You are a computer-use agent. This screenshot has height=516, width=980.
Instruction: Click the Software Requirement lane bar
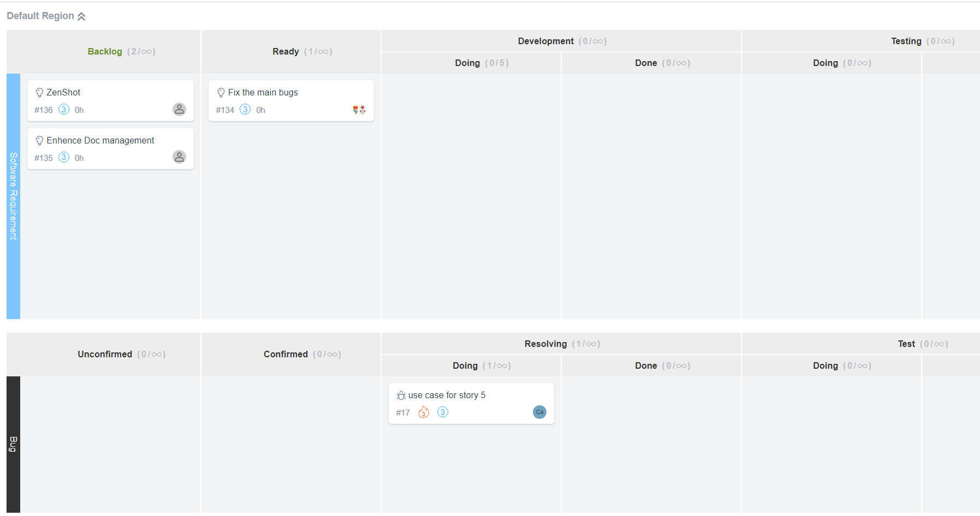pos(13,196)
